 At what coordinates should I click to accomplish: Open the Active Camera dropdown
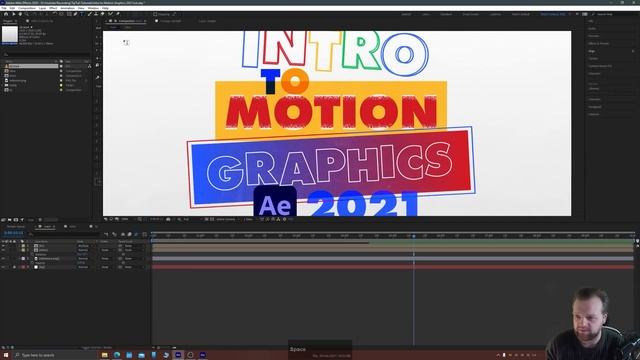pyautogui.click(x=227, y=219)
